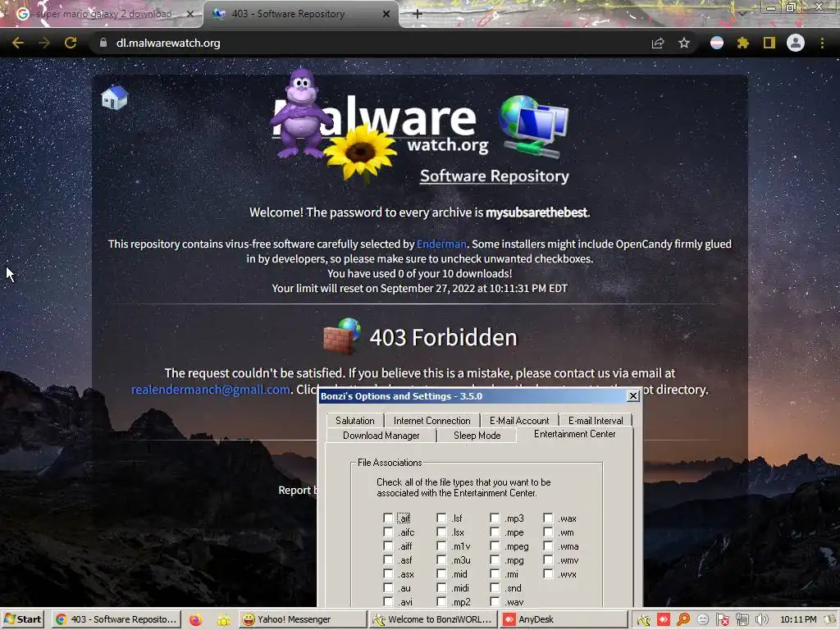Image resolution: width=840 pixels, height=630 pixels.
Task: Switch to AnyDesk in the taskbar
Action: tap(564, 619)
